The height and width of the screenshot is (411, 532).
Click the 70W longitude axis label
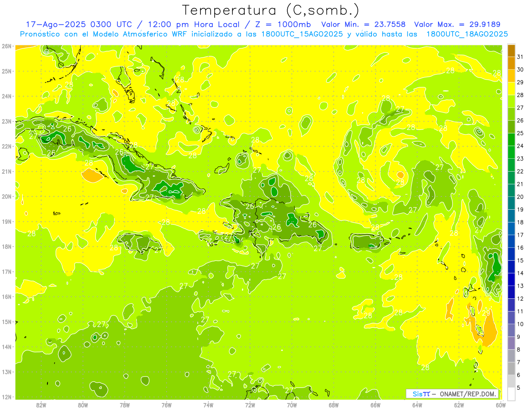pos(292,405)
